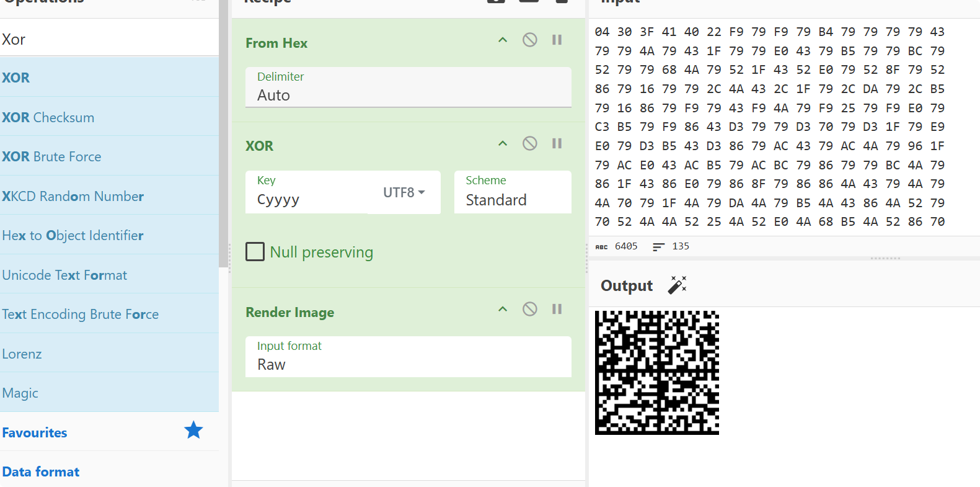
Task: Disable the Render Image operation
Action: pos(529,309)
